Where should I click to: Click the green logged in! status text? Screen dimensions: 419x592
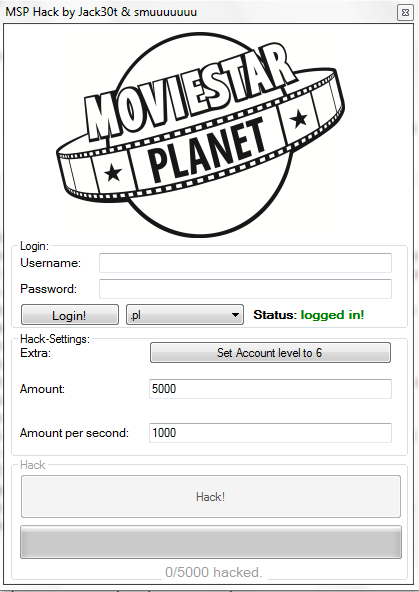(333, 315)
